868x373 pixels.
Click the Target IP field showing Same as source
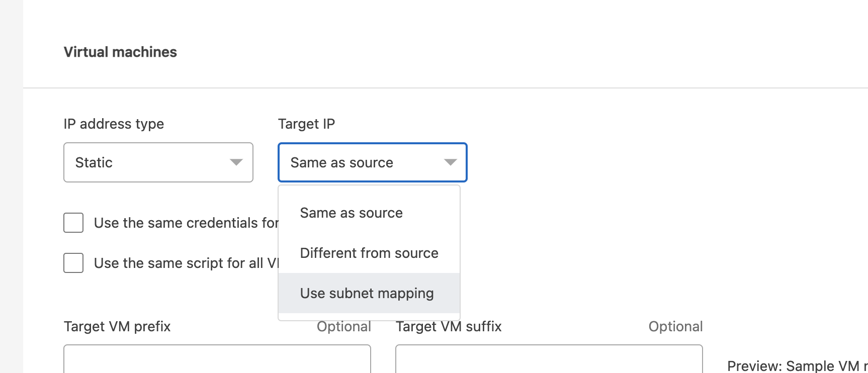(352, 162)
